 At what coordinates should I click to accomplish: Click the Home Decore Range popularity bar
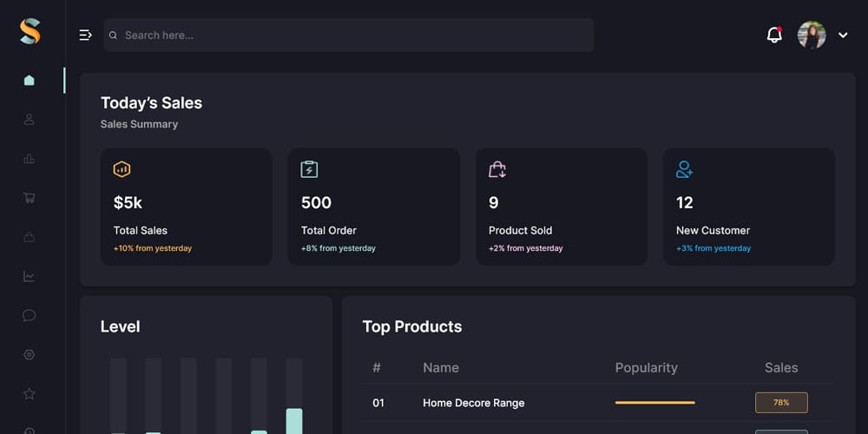[x=654, y=403]
